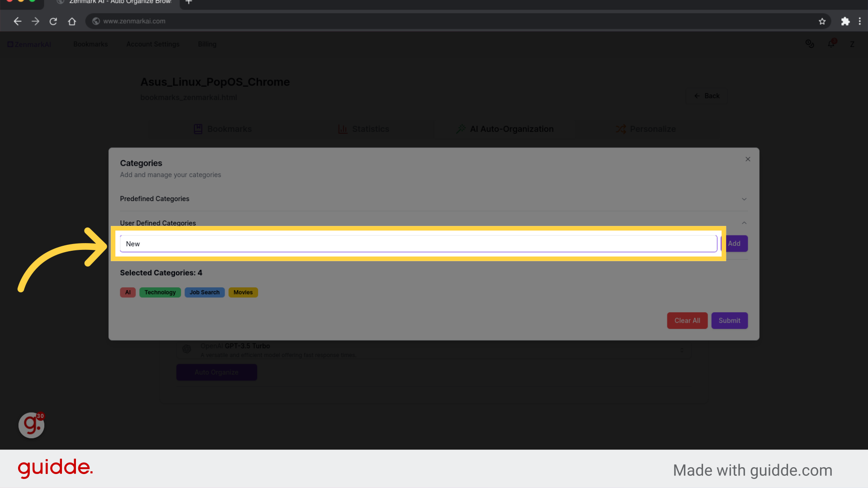Click Clear All selected categories

pyautogui.click(x=687, y=320)
